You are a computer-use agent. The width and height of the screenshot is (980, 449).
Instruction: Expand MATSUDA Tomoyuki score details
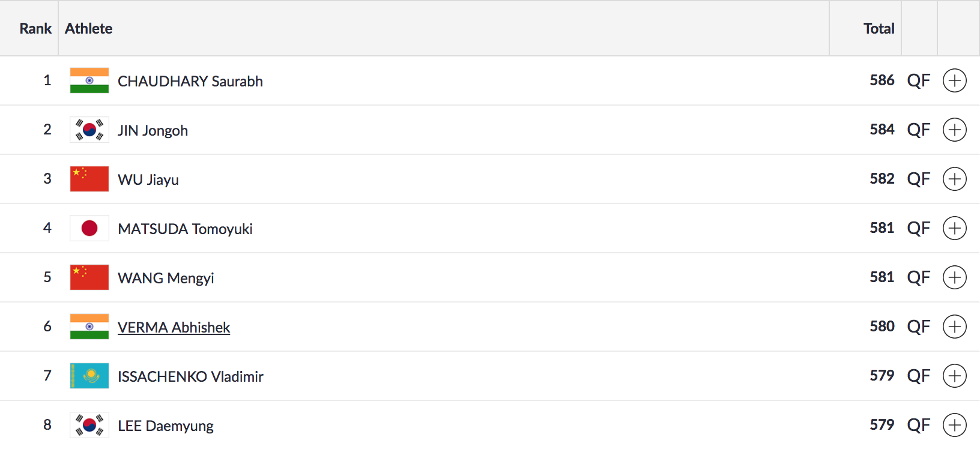tap(954, 228)
